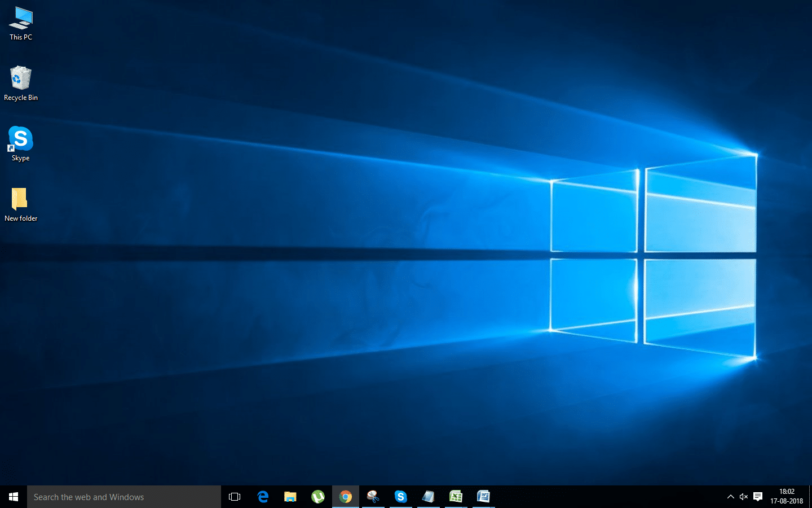This screenshot has width=812, height=508.
Task: Open Task View from the taskbar
Action: (x=235, y=497)
